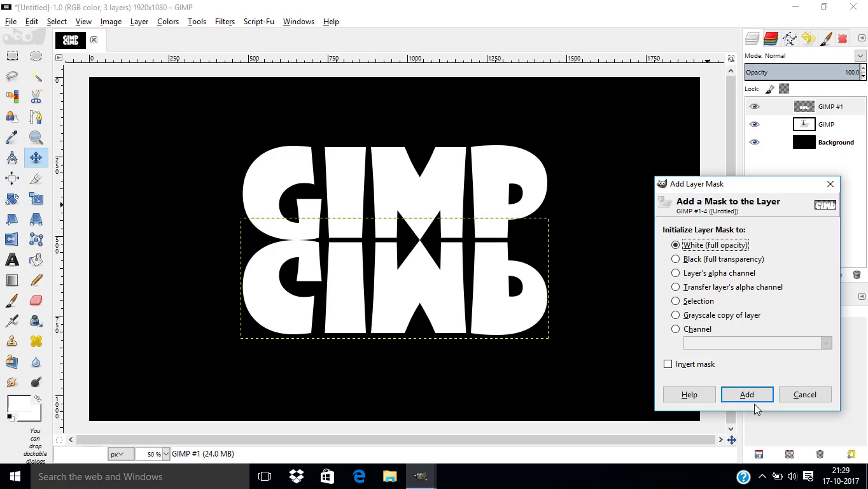
Task: Select the Zoom magnifier tool
Action: (x=36, y=138)
